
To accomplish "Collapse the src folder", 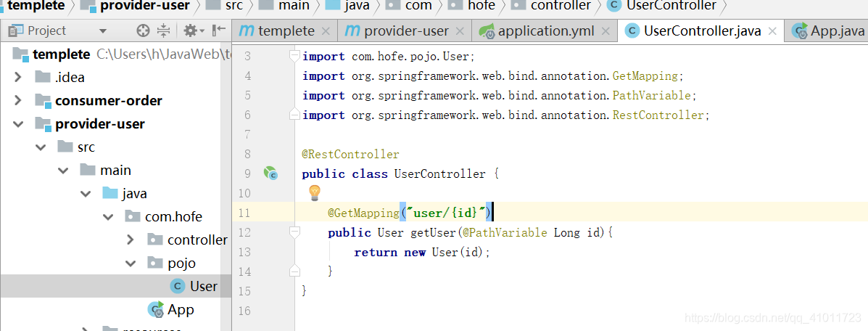I will (x=41, y=147).
